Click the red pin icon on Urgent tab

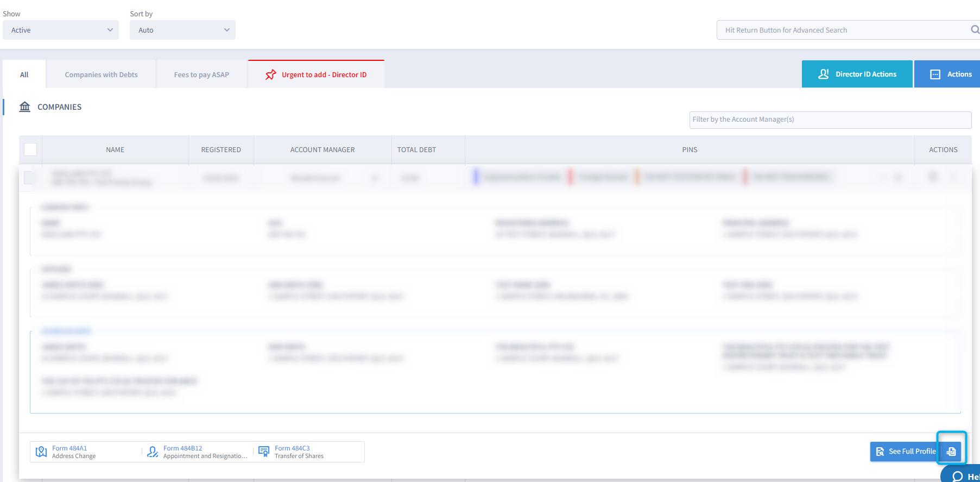(x=270, y=74)
